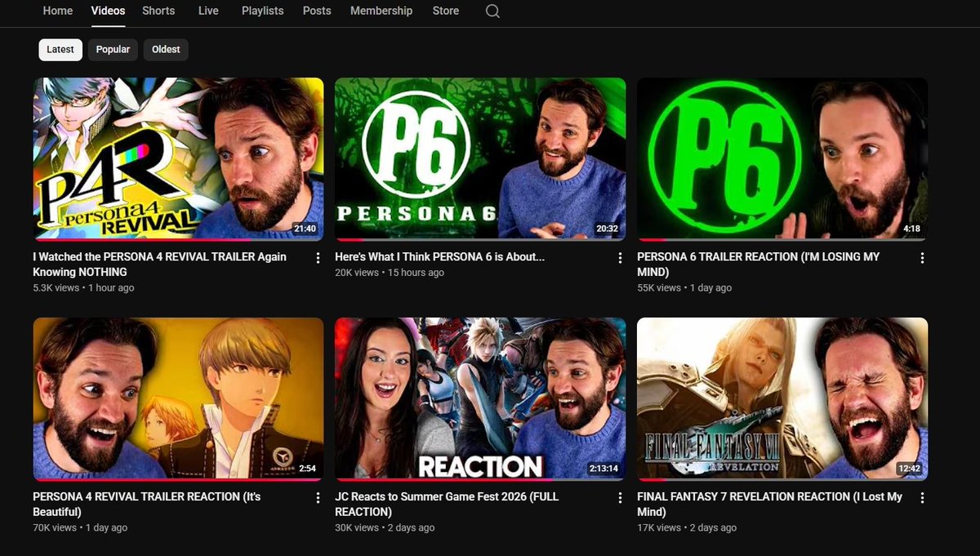Click '17K views • 2 days ago' text
Screen dimensions: 980x556
tap(687, 528)
